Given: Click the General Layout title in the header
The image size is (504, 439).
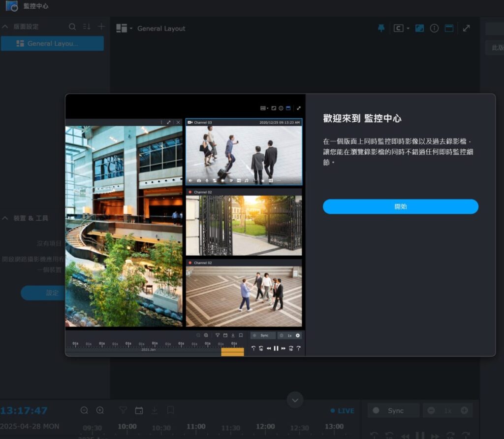Looking at the screenshot, I should coord(161,28).
